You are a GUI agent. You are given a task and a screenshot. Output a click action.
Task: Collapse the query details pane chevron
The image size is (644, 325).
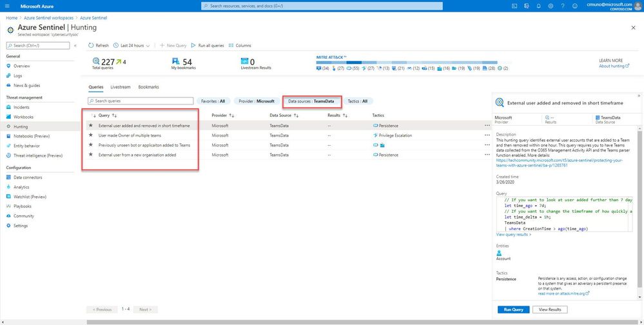tap(639, 95)
